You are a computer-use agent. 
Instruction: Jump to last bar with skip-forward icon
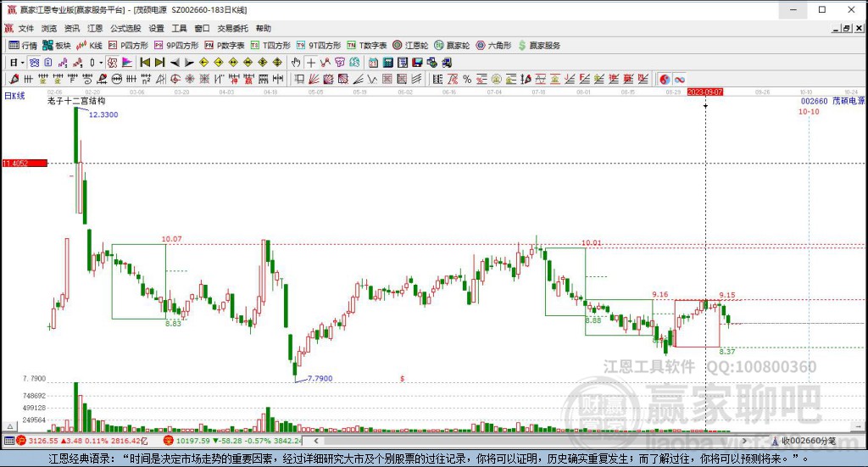coord(159,63)
